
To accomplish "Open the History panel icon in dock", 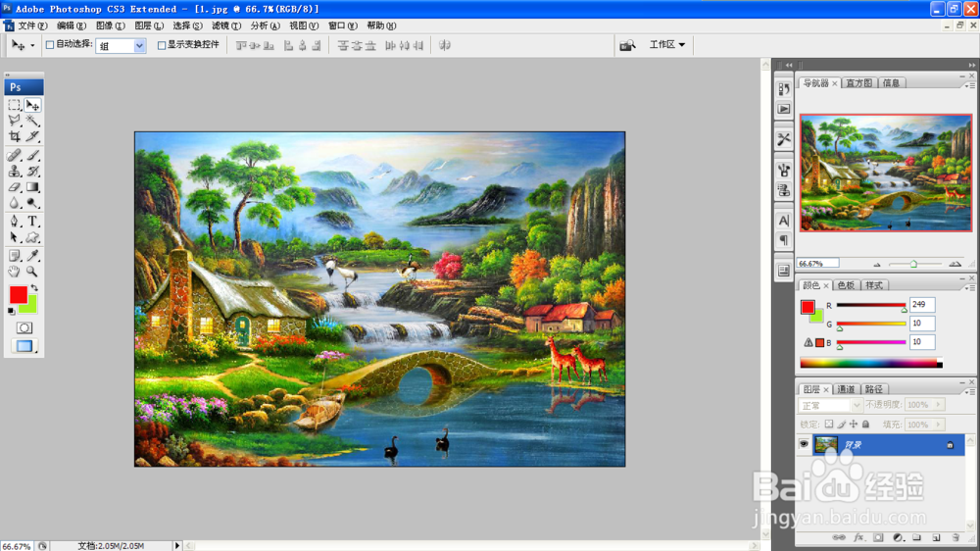I will tap(784, 89).
